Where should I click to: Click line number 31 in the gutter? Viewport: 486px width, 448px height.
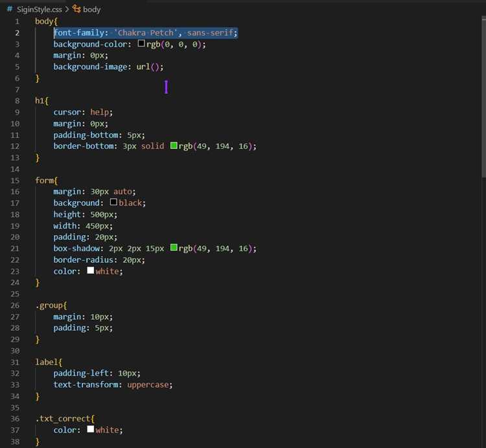15,363
